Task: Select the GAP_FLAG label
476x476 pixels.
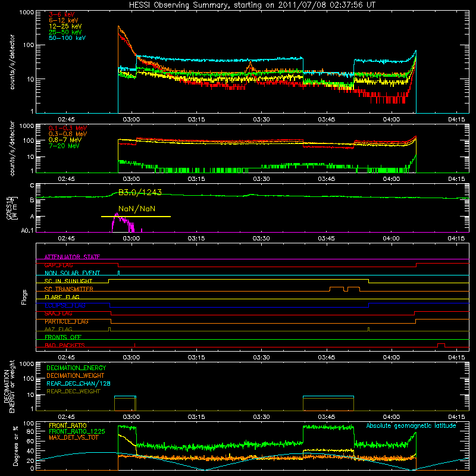Action: coord(59,265)
